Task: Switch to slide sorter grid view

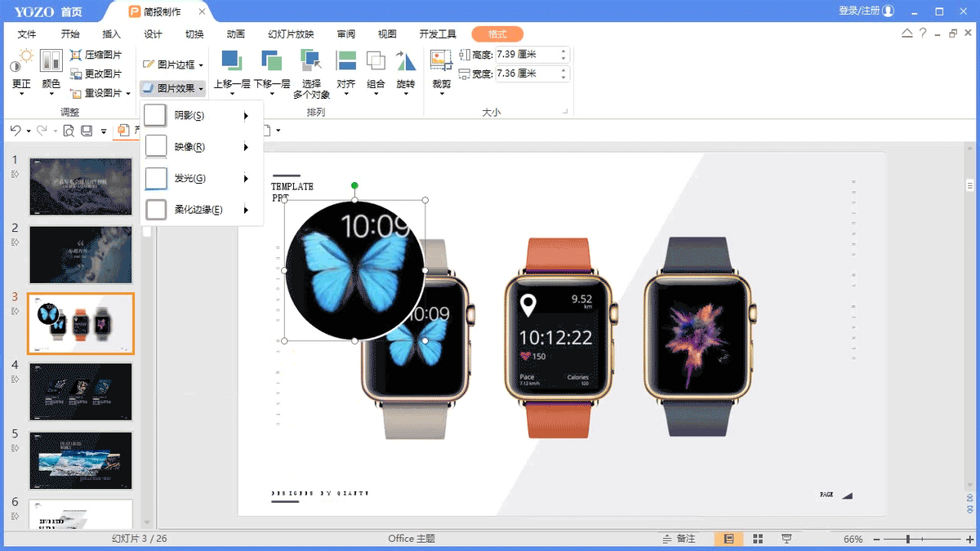Action: (x=758, y=539)
